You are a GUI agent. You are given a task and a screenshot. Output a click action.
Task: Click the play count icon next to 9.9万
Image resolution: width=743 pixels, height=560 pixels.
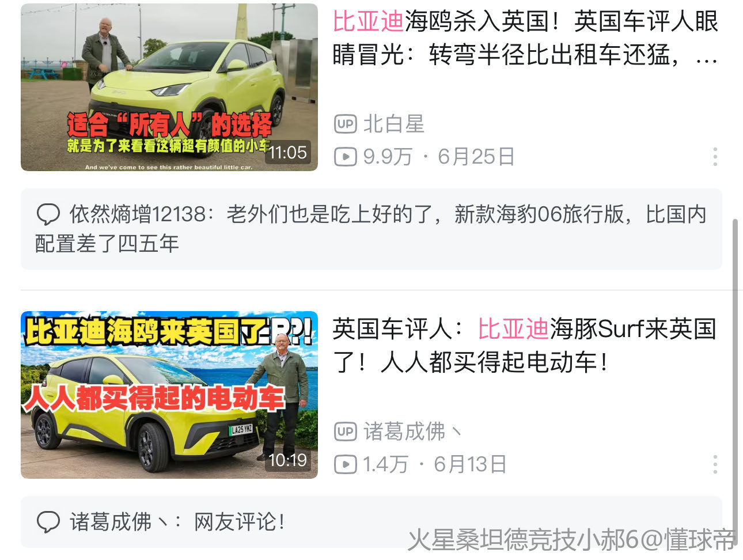pos(345,156)
